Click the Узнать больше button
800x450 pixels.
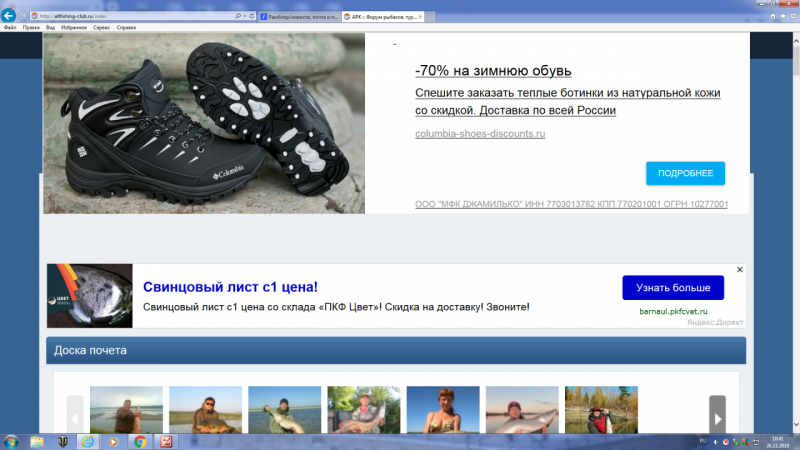pos(673,288)
